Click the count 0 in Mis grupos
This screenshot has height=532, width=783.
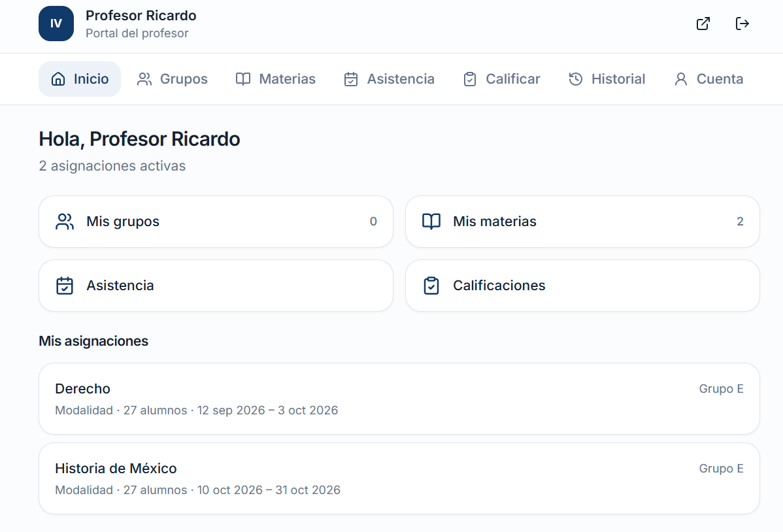[373, 222]
